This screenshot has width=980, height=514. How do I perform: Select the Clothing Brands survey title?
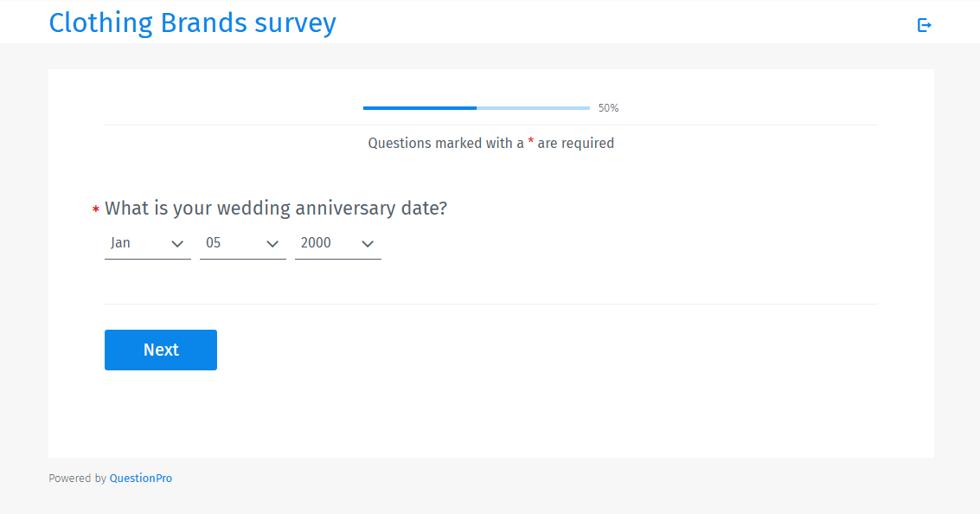192,22
